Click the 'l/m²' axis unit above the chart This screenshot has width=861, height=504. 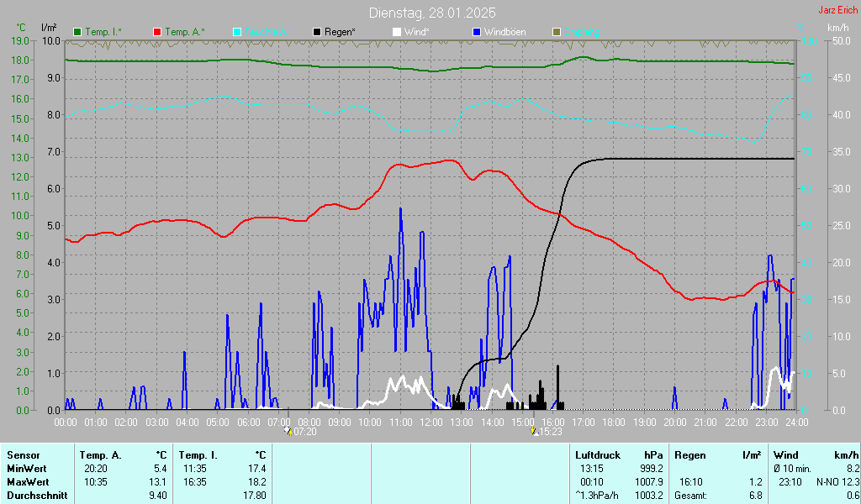[x=49, y=28]
